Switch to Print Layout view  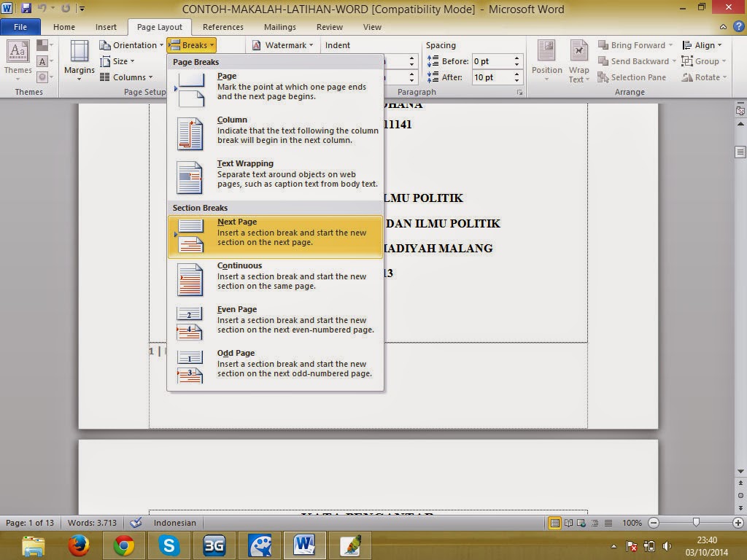click(x=554, y=523)
